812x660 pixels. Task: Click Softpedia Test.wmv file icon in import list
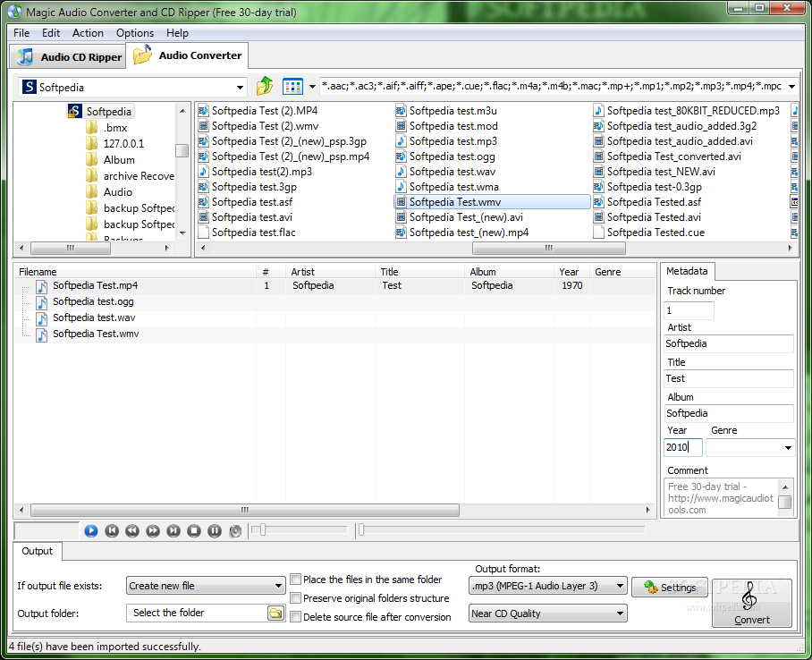tap(41, 334)
